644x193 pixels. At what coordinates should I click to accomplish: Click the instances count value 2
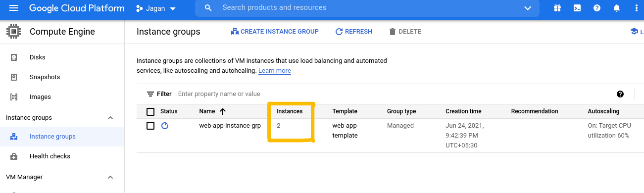[x=279, y=126]
